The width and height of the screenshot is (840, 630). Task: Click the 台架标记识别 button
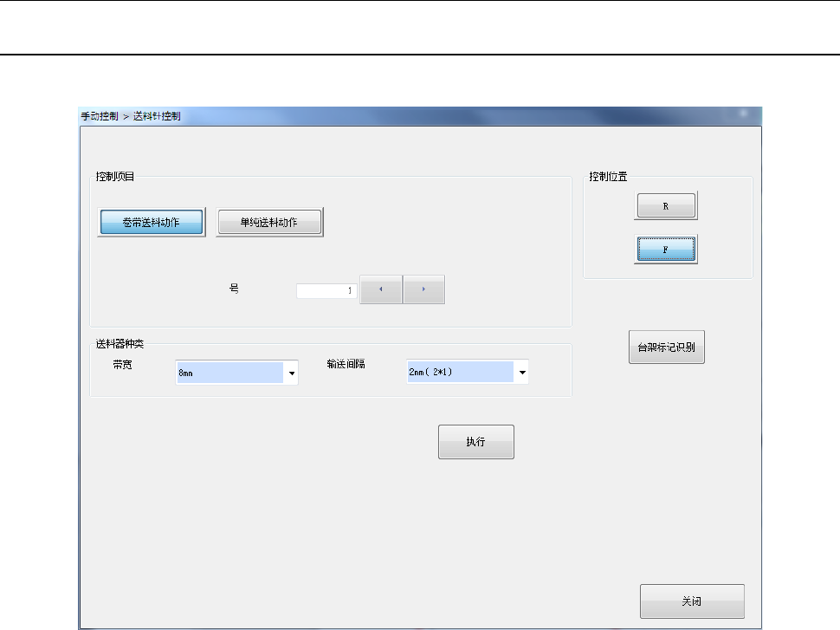667,347
